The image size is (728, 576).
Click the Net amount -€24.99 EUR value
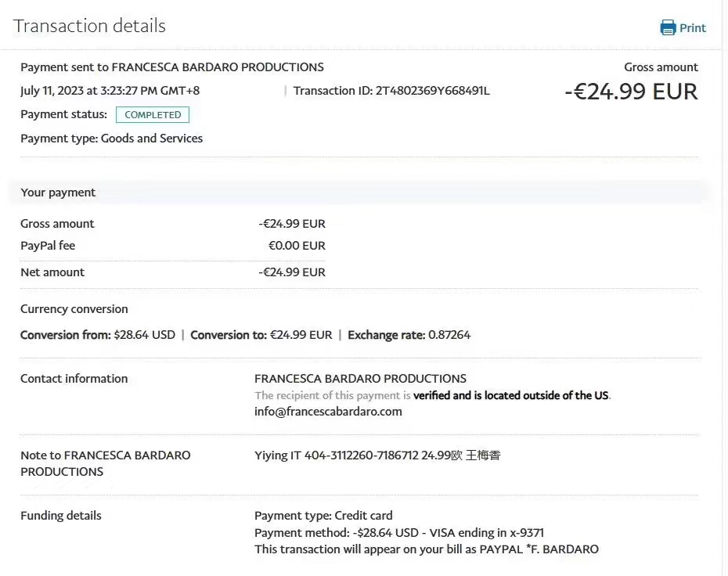[x=292, y=272]
